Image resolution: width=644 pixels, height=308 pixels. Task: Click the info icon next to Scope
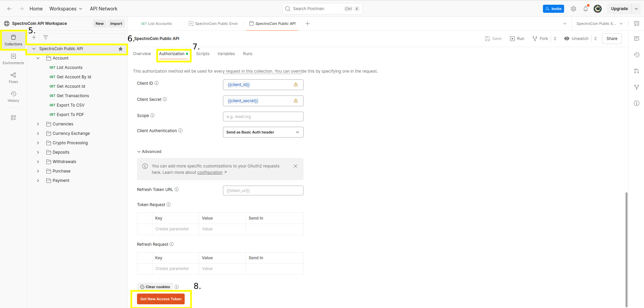coord(152,116)
